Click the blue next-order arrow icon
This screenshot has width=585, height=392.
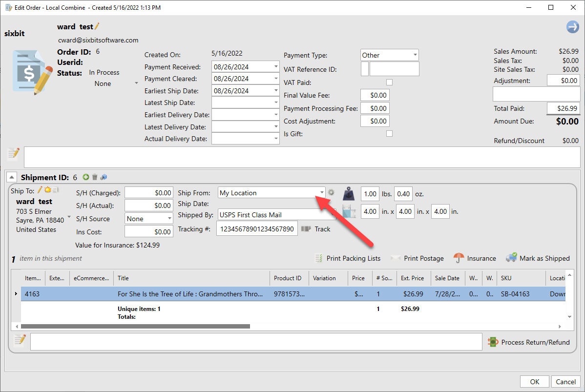[x=572, y=27]
